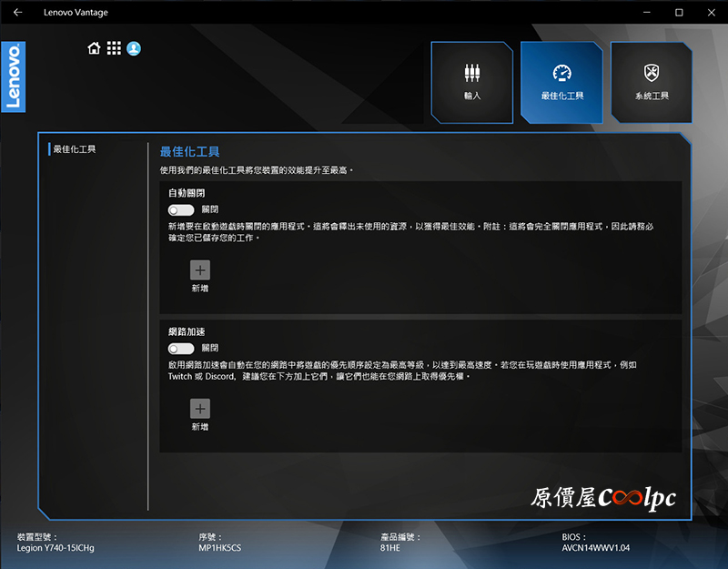This screenshot has width=728, height=569.
Task: Open the 系統工具 system tools tile
Action: 652,83
